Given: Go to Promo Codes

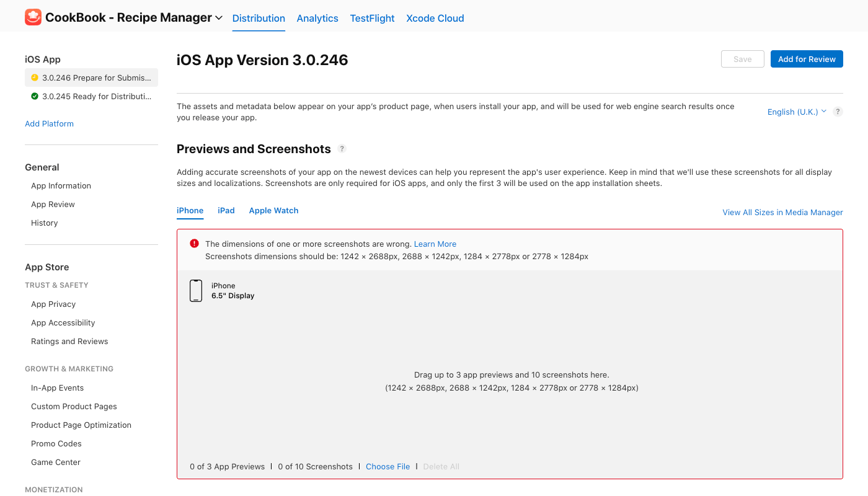Looking at the screenshot, I should 56,443.
